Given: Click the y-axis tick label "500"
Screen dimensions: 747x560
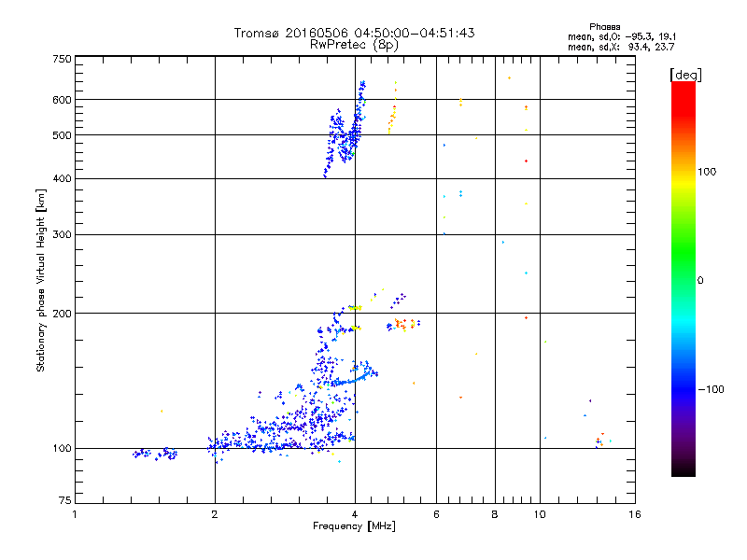Looking at the screenshot, I should (x=62, y=135).
